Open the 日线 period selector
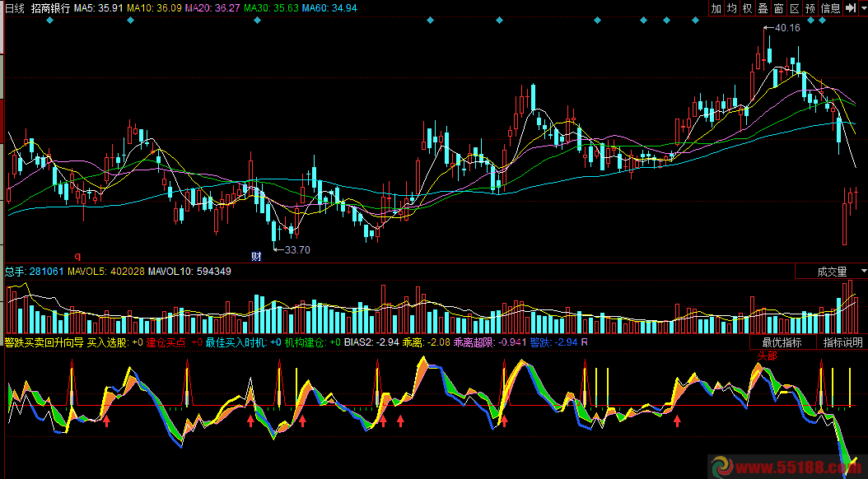The image size is (868, 479). coord(15,8)
